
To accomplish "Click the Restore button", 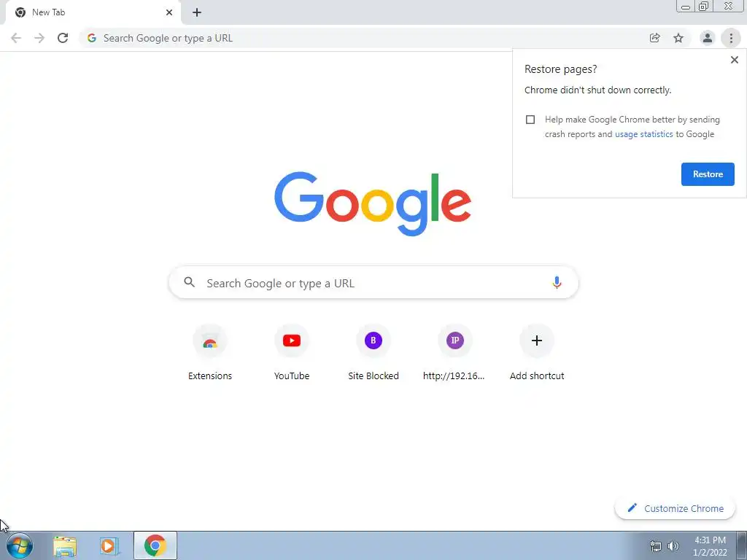I will 708,174.
